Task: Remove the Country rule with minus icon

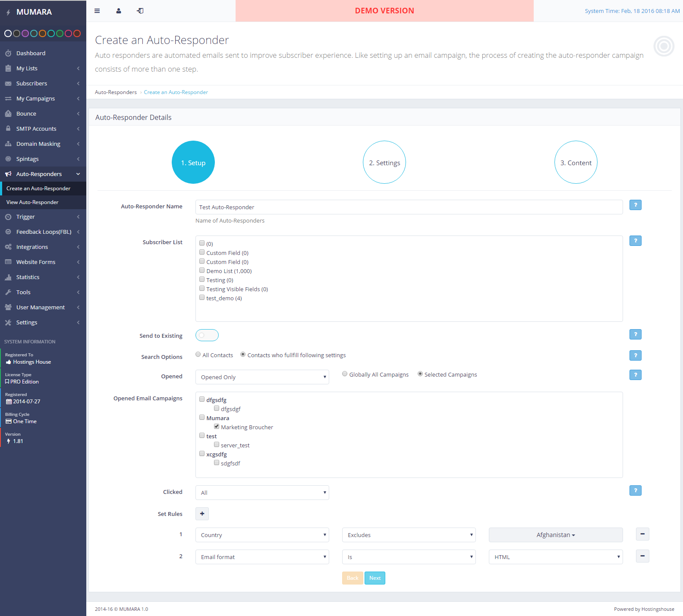Action: 642,534
